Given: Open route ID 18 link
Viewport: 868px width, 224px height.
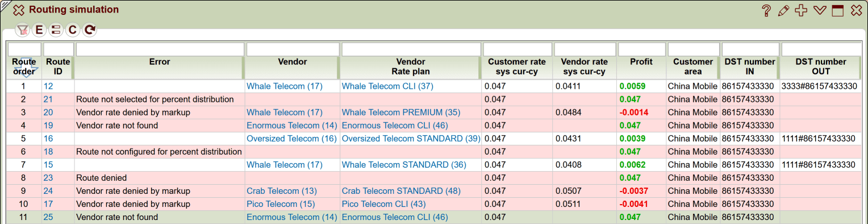Looking at the screenshot, I should [48, 151].
